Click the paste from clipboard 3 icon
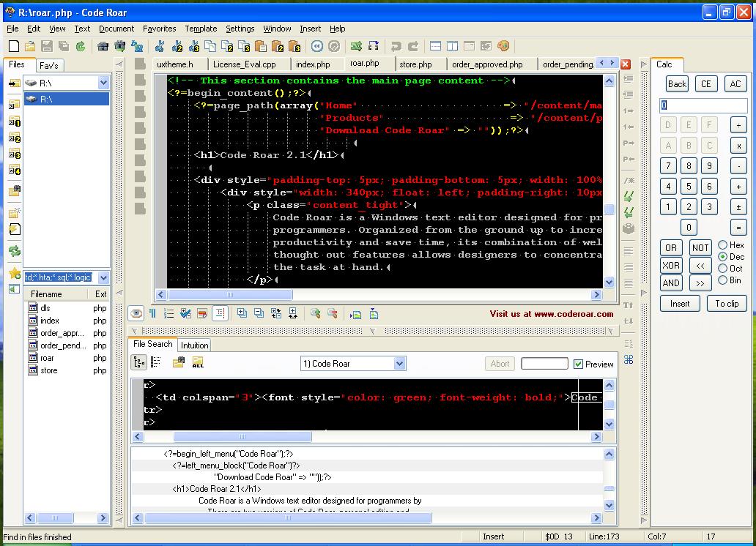 294,46
